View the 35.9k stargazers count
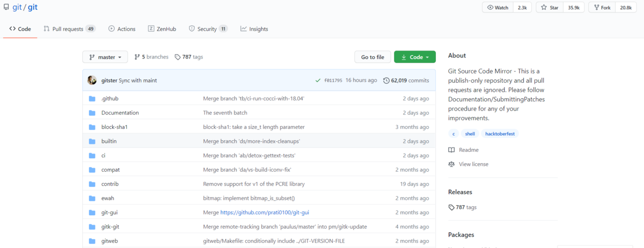The height and width of the screenshot is (248, 644). pos(574,8)
